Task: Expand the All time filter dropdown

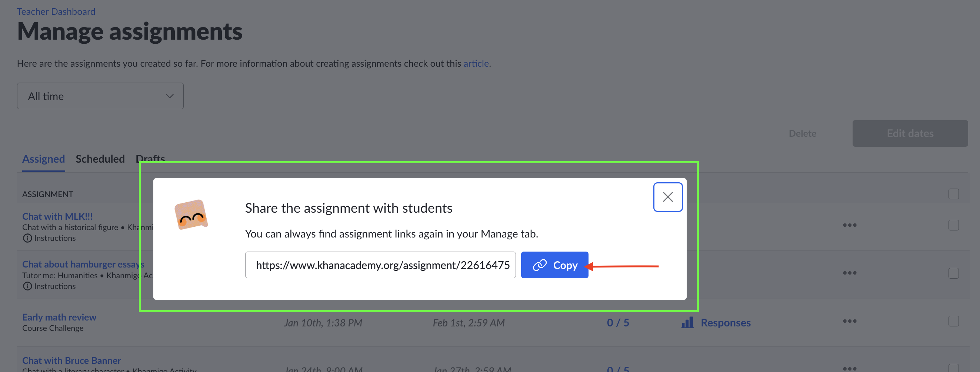Action: click(x=100, y=96)
